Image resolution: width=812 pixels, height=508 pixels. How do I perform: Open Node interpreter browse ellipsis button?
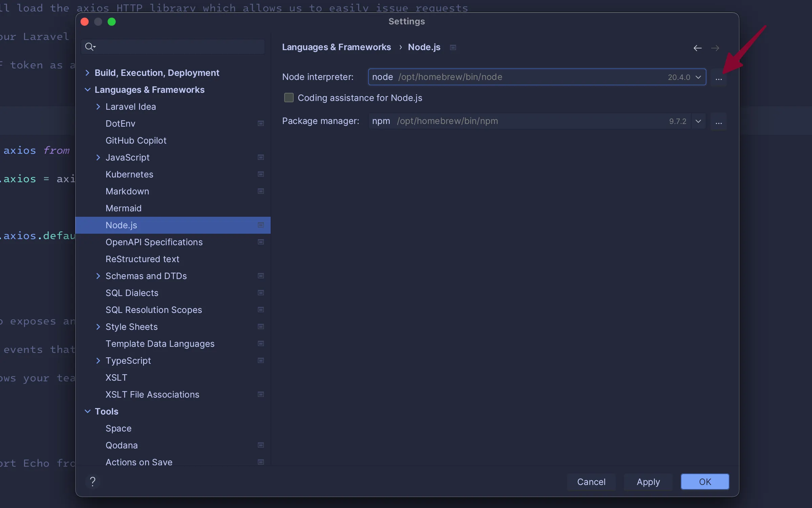719,78
